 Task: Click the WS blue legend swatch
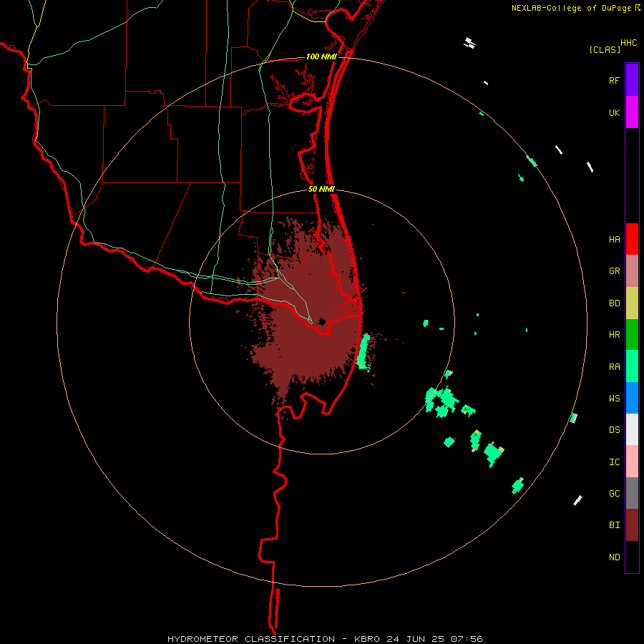(632, 398)
